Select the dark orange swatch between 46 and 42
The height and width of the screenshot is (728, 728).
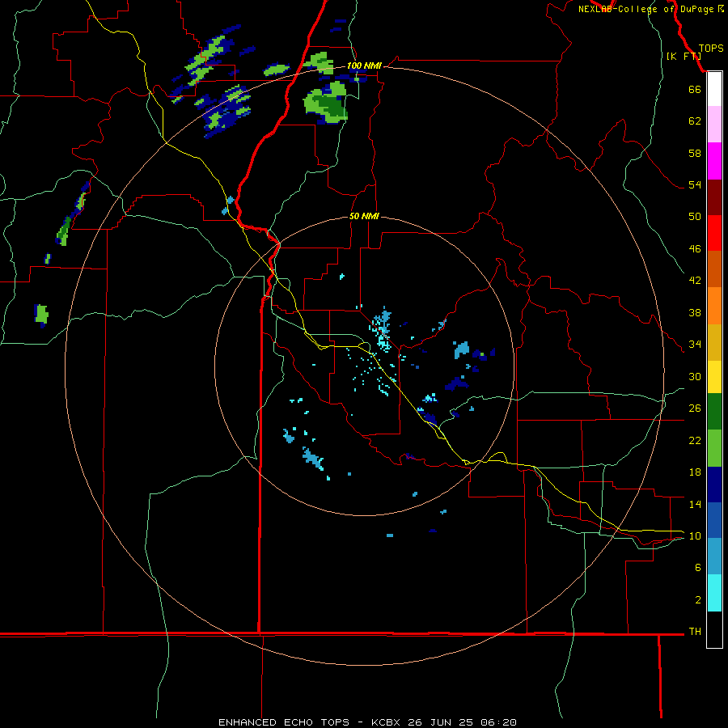pyautogui.click(x=714, y=269)
